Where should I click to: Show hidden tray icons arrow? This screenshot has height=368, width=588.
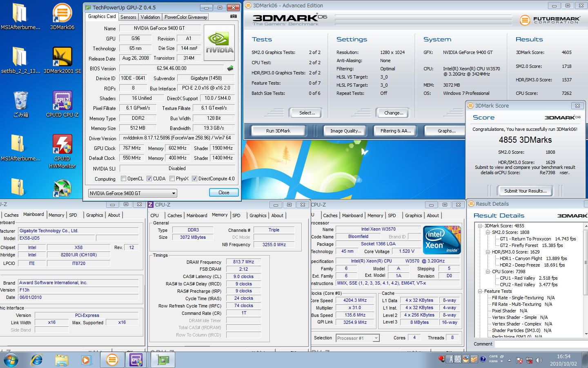pos(509,360)
